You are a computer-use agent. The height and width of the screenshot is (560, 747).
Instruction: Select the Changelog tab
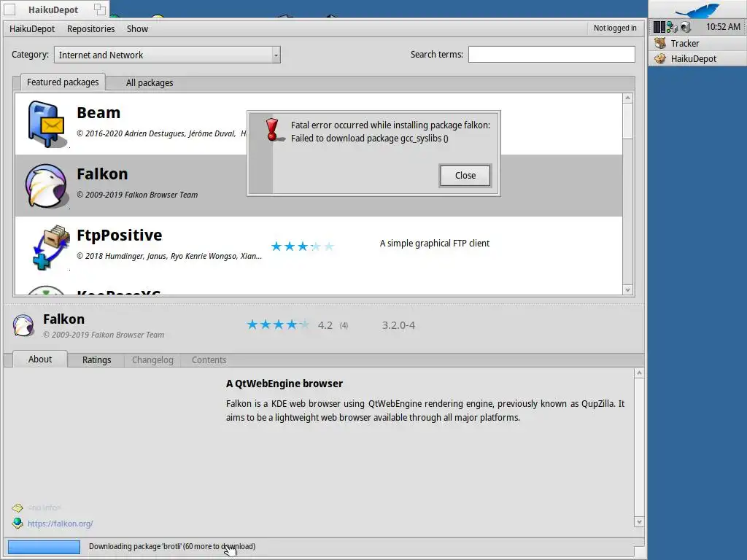[152, 360]
